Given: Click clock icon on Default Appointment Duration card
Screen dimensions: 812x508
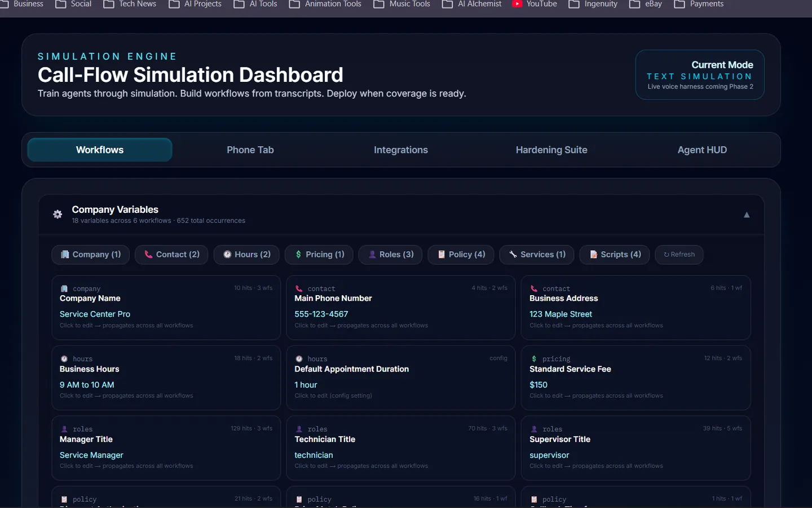Looking at the screenshot, I should (299, 358).
